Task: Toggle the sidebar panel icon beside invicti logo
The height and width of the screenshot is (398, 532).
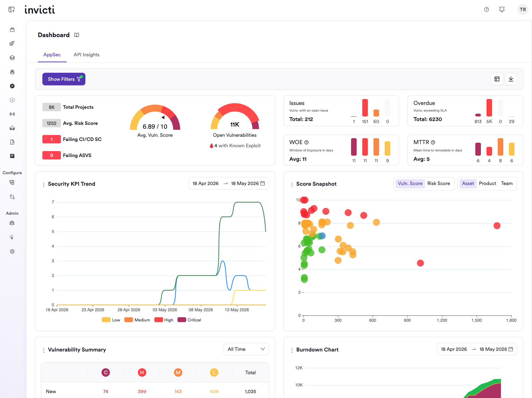Action: pos(12,9)
